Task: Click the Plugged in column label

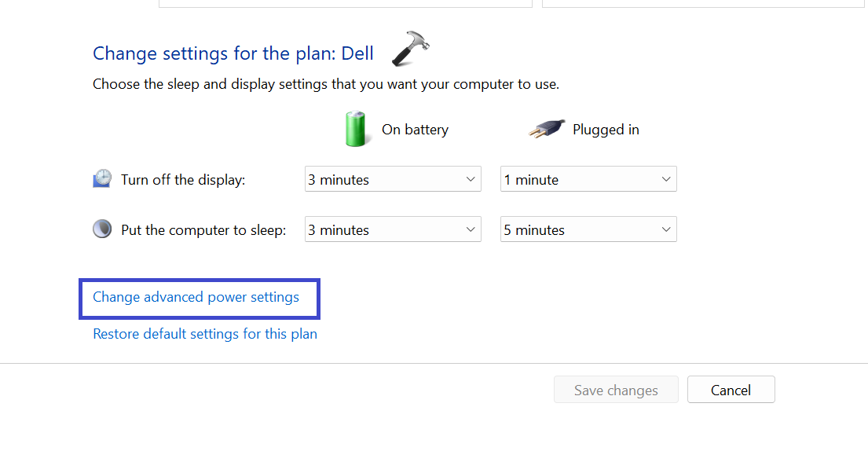Action: tap(606, 130)
